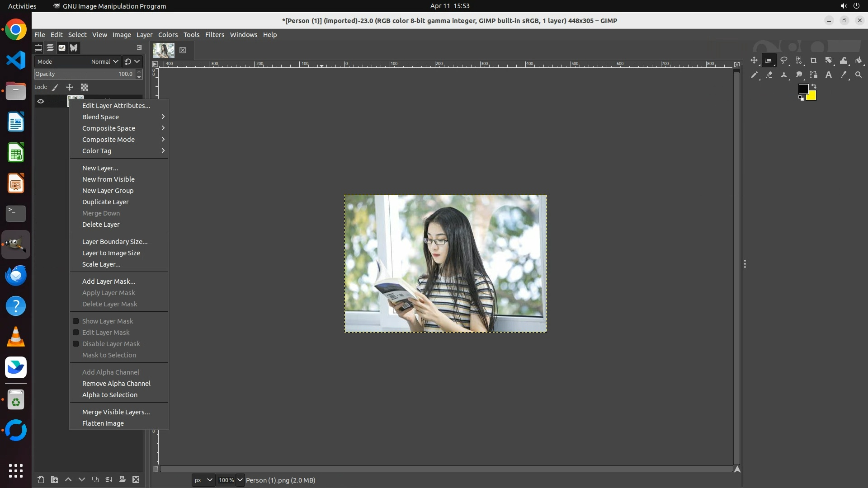868x488 pixels.
Task: Click the yellow background color swatch
Action: tap(812, 97)
